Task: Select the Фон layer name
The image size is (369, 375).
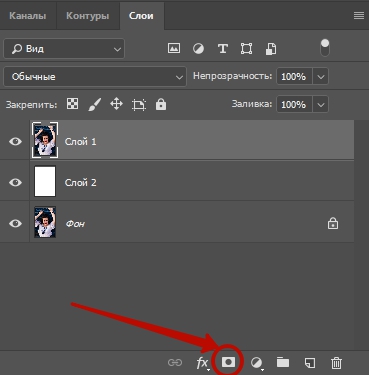Action: click(75, 223)
